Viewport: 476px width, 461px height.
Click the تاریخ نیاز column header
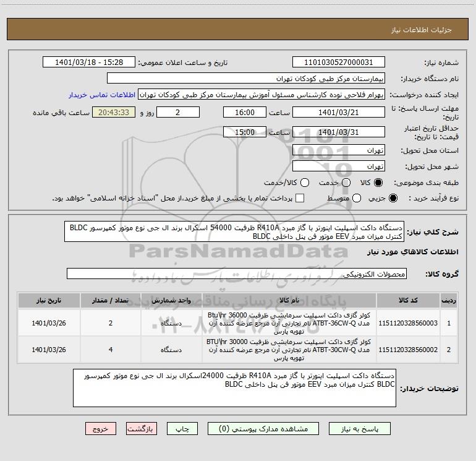tap(49, 301)
